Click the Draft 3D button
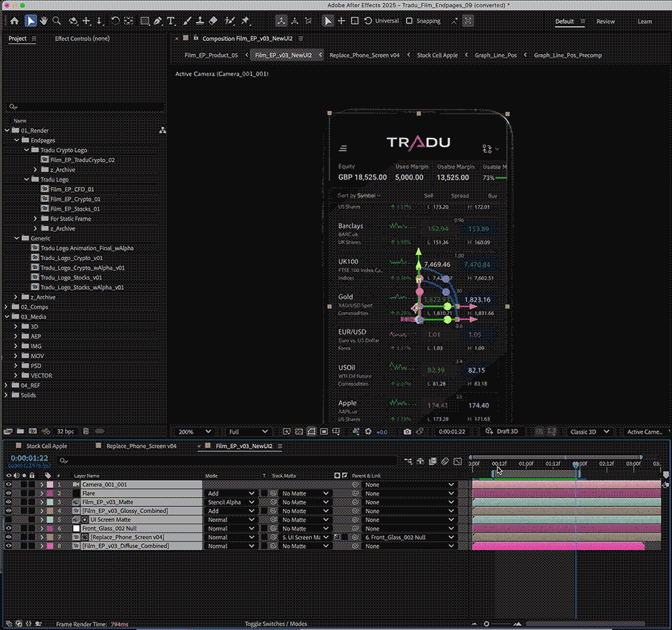 (502, 432)
